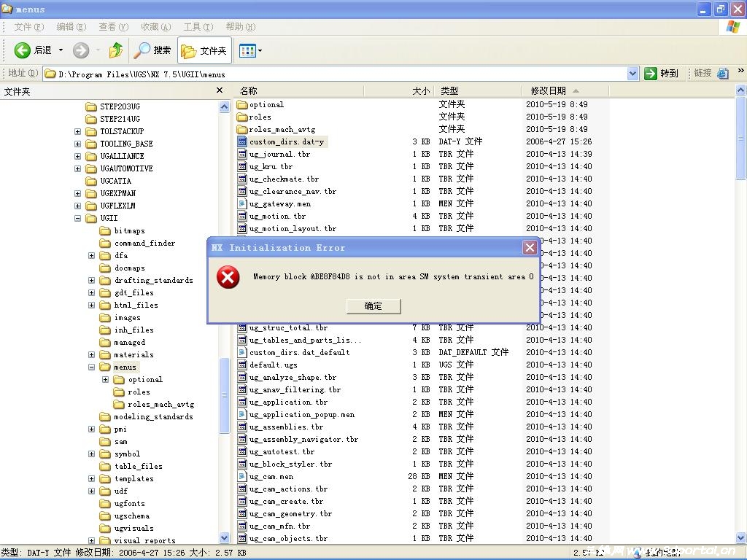
Task: Select the docmaps folder icon in tree
Action: [x=105, y=268]
